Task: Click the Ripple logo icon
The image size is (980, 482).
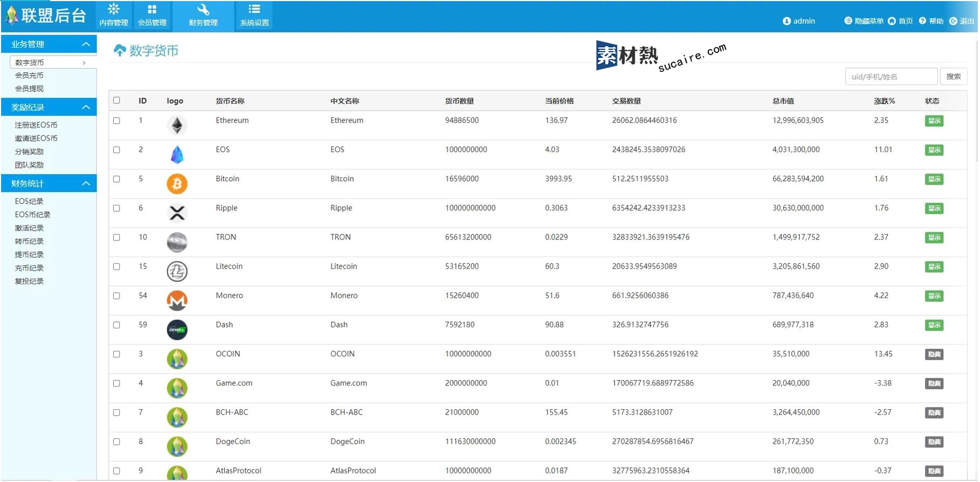Action: click(177, 213)
